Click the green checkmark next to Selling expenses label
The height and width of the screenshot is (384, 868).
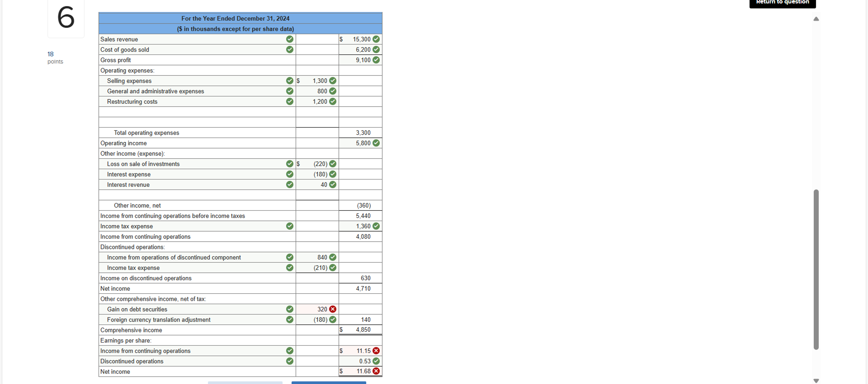coord(289,81)
